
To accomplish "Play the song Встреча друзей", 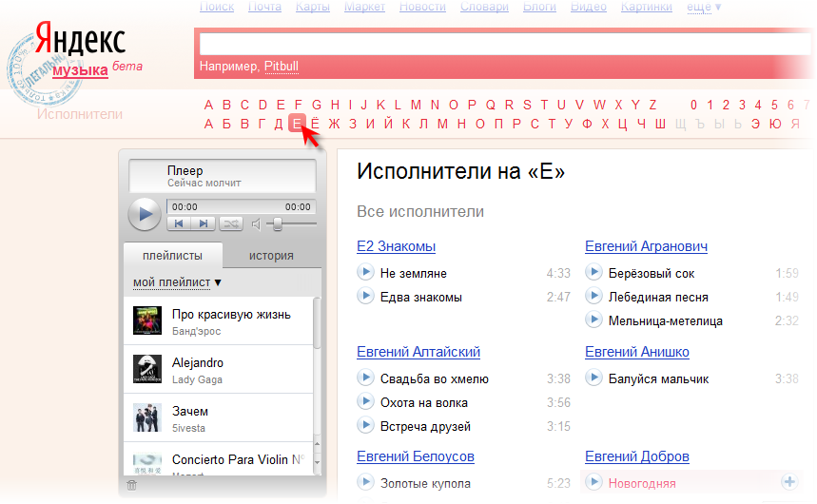I will pyautogui.click(x=365, y=425).
